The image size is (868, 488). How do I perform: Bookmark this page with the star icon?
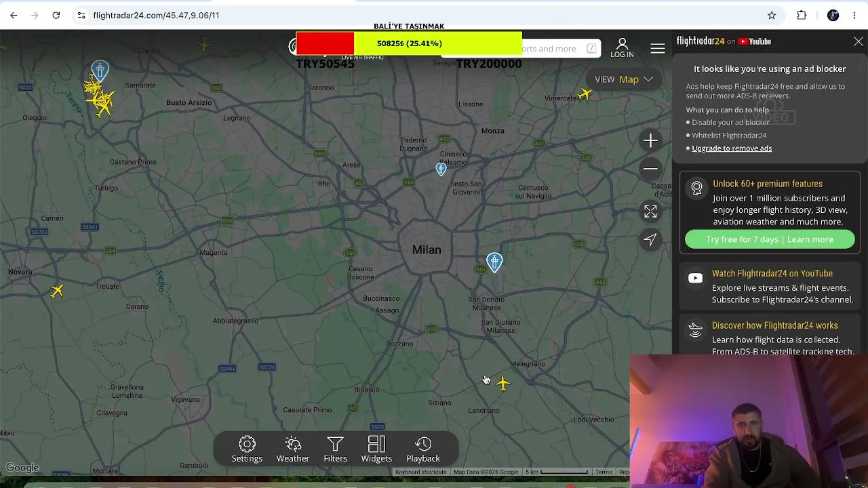(x=772, y=15)
